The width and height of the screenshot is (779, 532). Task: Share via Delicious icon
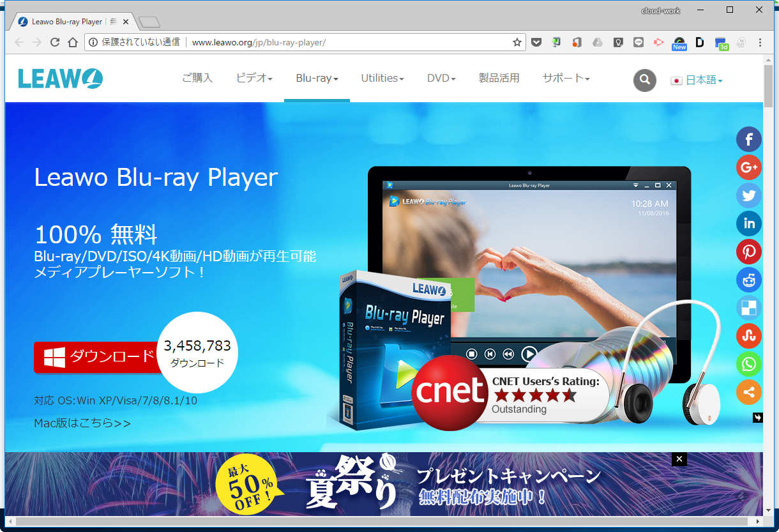coord(749,308)
